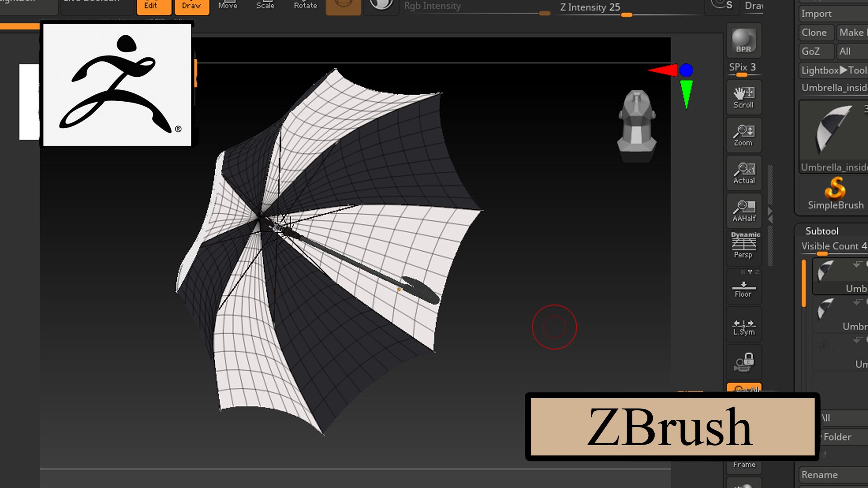The height and width of the screenshot is (488, 868).
Task: Select the Umbrella_inside tool thumbnail
Action: coord(833,136)
